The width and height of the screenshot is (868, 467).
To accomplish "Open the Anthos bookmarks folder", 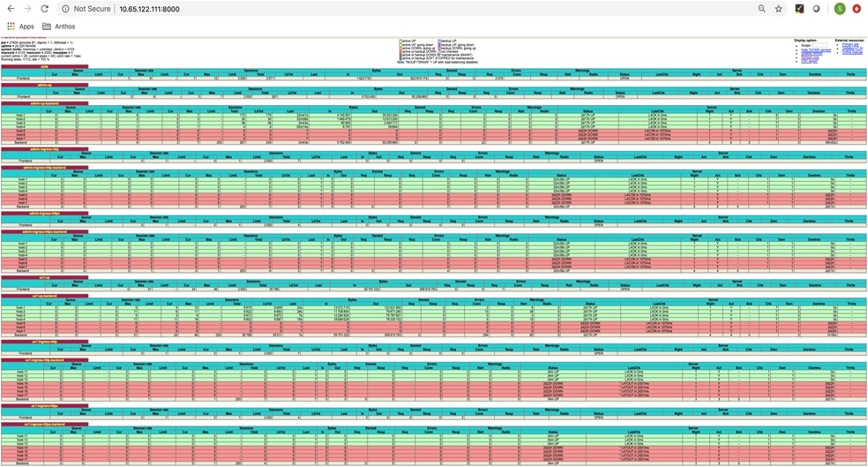I will pyautogui.click(x=59, y=26).
